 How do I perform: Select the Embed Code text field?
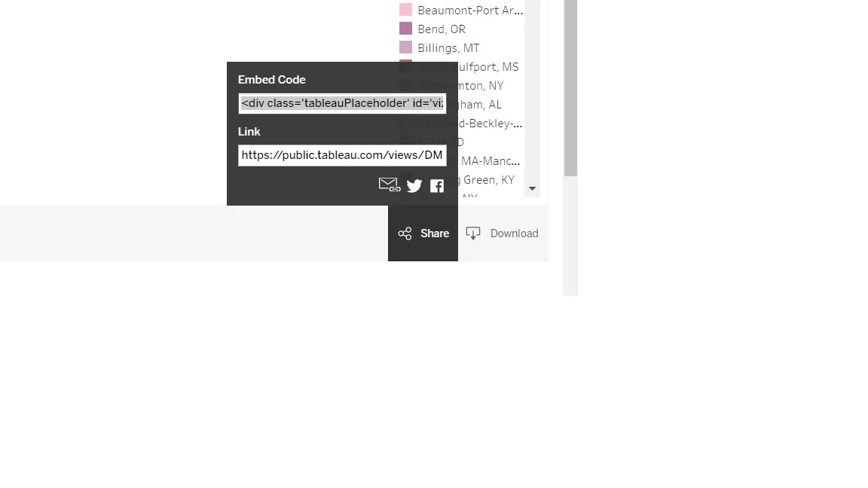point(342,103)
